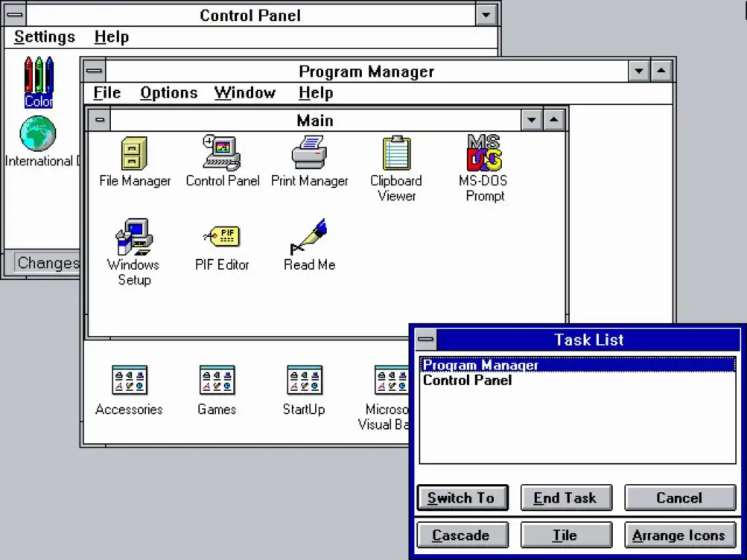This screenshot has height=560, width=747.
Task: Maximize the Program Manager window
Action: (x=661, y=71)
